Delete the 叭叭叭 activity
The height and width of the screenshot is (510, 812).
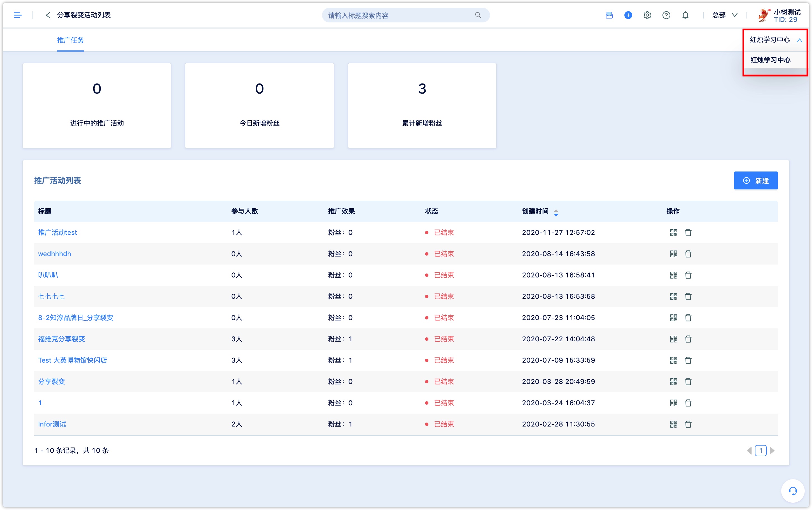coord(688,275)
